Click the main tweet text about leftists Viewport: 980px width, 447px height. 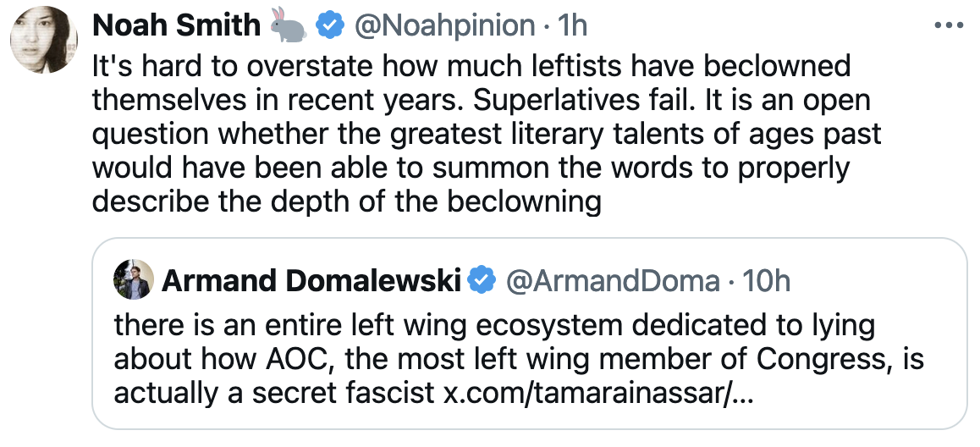[x=470, y=134]
